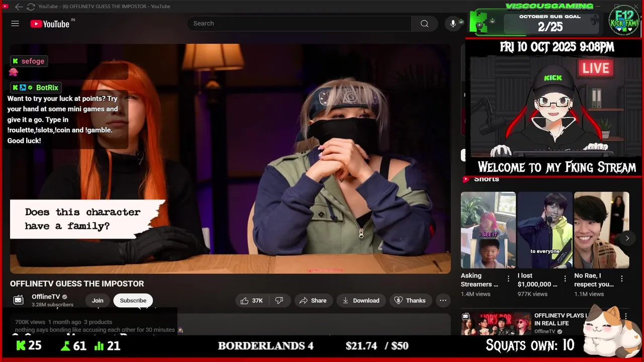The width and height of the screenshot is (644, 362).
Task: Open options for 'No Rae' short
Action: 622,279
